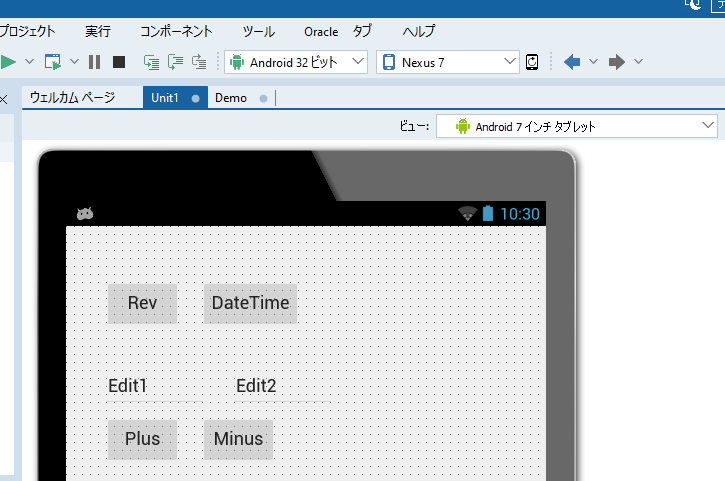Click the 10:30 clock in device status bar
This screenshot has height=481, width=725.
click(x=520, y=214)
